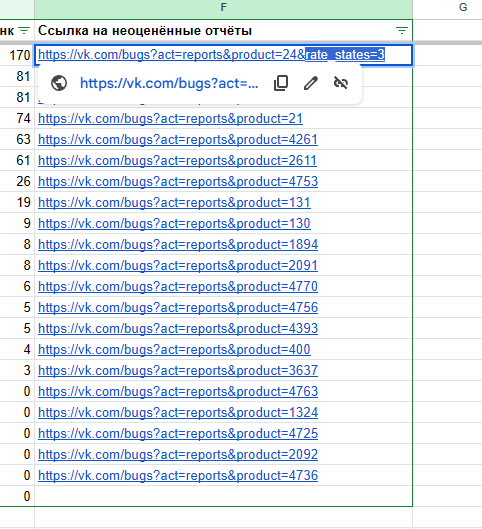Select the 0 cell beside product=4725

17,433
